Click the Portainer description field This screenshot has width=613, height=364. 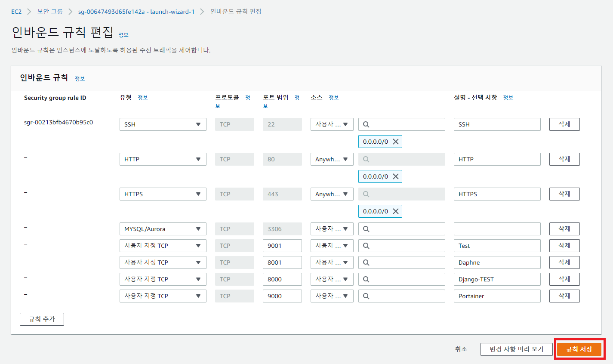click(x=497, y=296)
